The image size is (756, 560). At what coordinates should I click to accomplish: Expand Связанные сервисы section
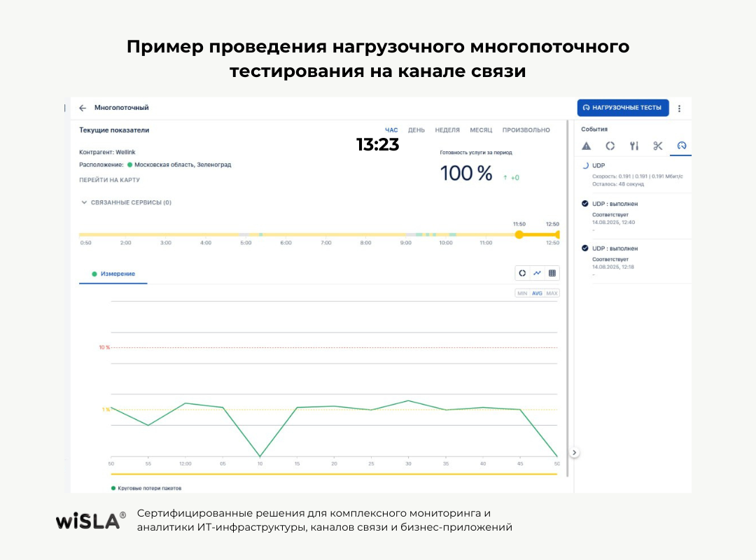126,202
